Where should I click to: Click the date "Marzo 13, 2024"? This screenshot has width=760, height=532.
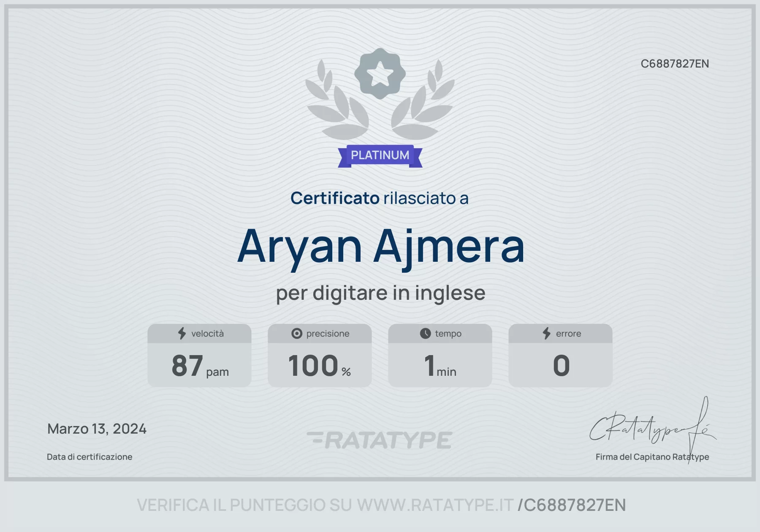(97, 429)
